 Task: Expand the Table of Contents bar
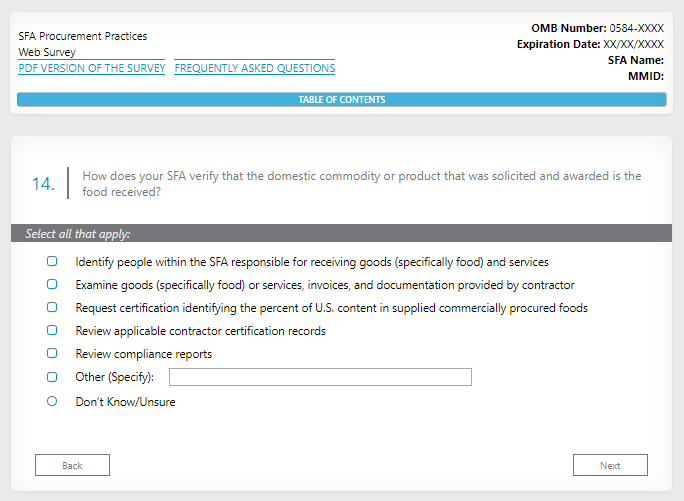pos(341,100)
